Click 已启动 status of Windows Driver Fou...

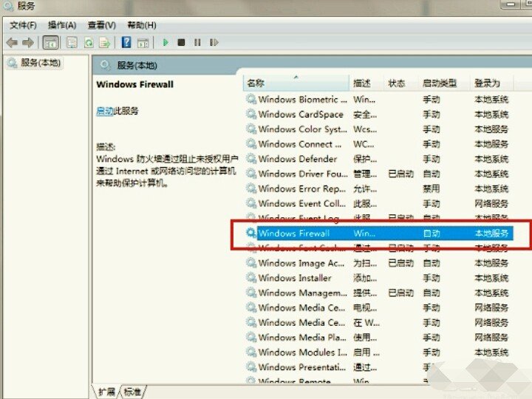coord(401,174)
